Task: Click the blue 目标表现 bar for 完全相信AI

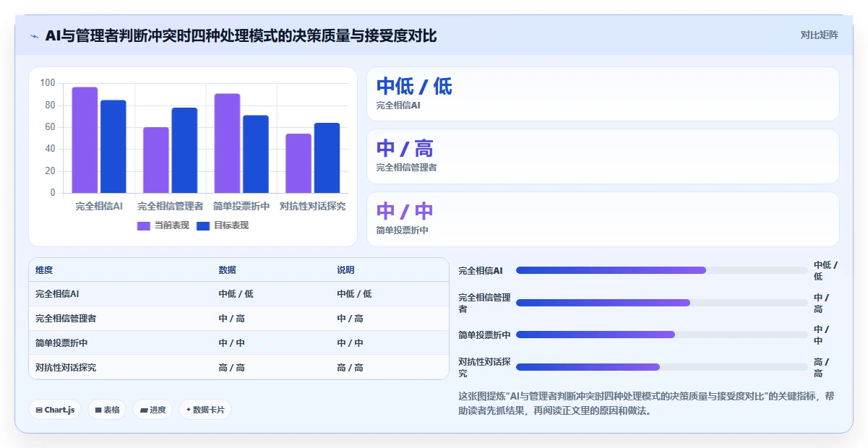Action: point(113,147)
